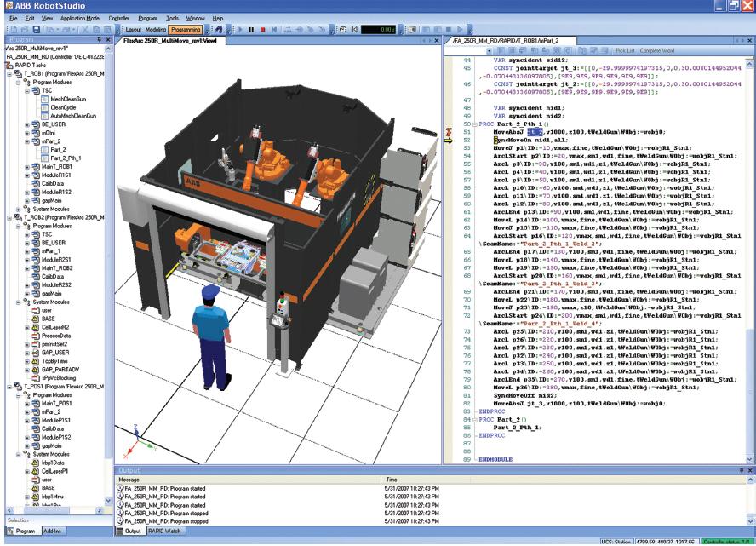Click the Selection label in the Program panel
756x546 pixels.
point(20,520)
